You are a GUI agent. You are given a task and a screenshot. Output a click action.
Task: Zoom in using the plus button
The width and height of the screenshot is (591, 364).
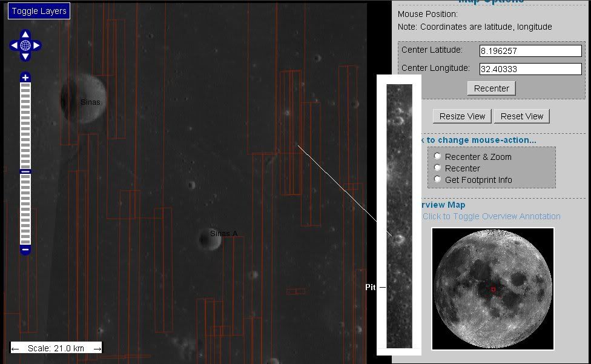tap(25, 78)
